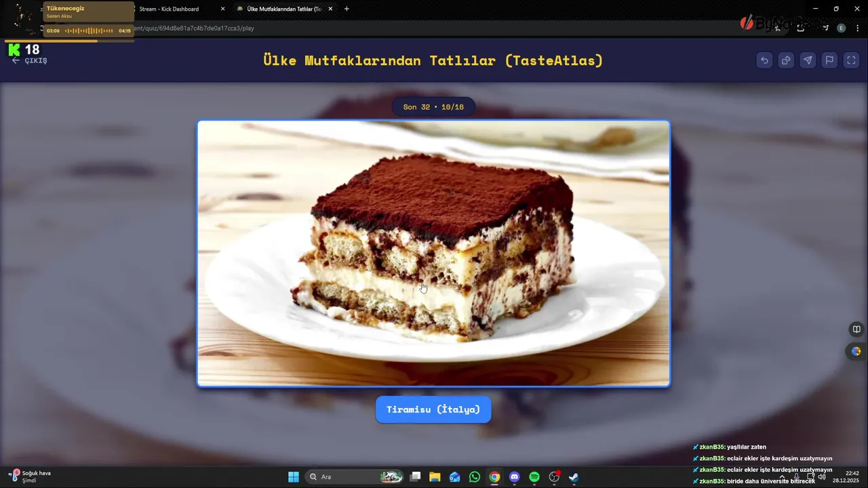Switch to Stream - Kick Dashboard tab

tap(170, 9)
